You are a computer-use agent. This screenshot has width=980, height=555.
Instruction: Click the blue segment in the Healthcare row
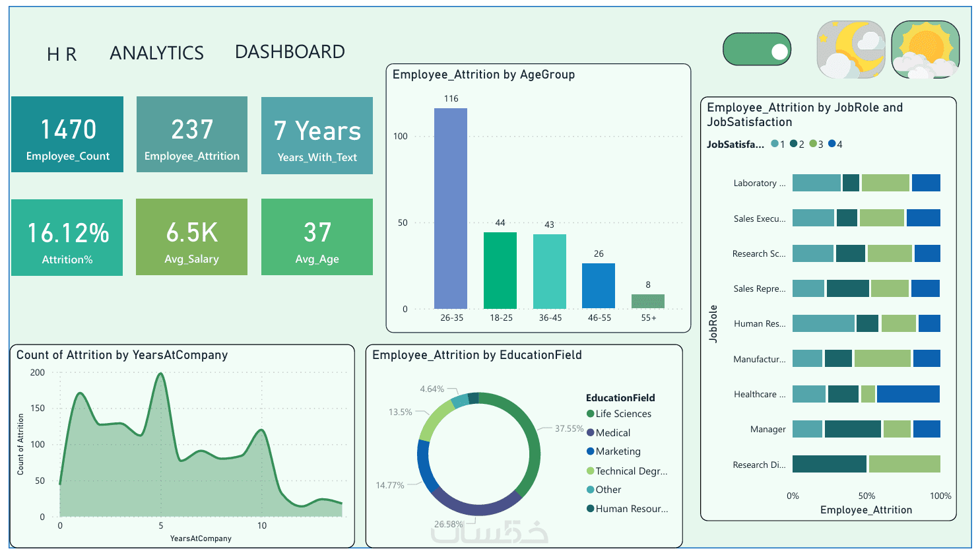(908, 394)
